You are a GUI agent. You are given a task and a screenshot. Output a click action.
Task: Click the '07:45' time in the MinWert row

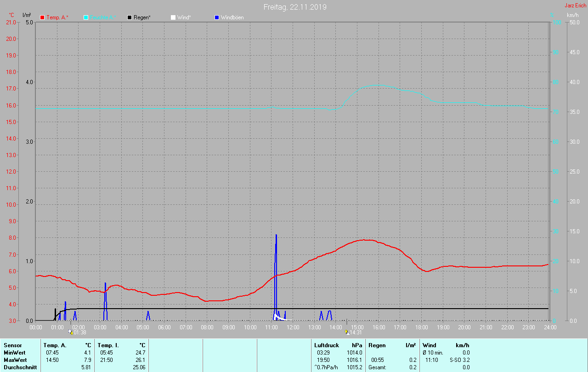tap(52, 353)
